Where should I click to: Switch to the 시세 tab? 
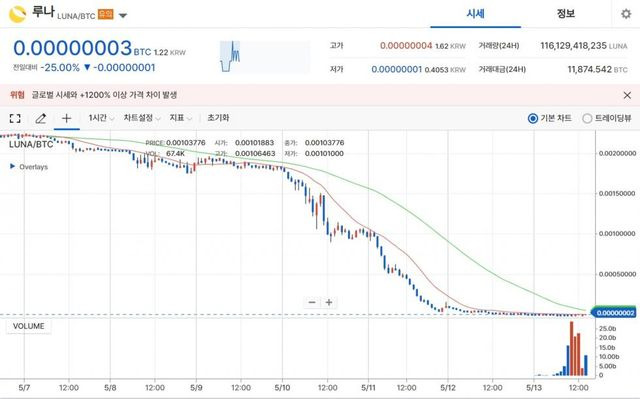click(x=476, y=14)
